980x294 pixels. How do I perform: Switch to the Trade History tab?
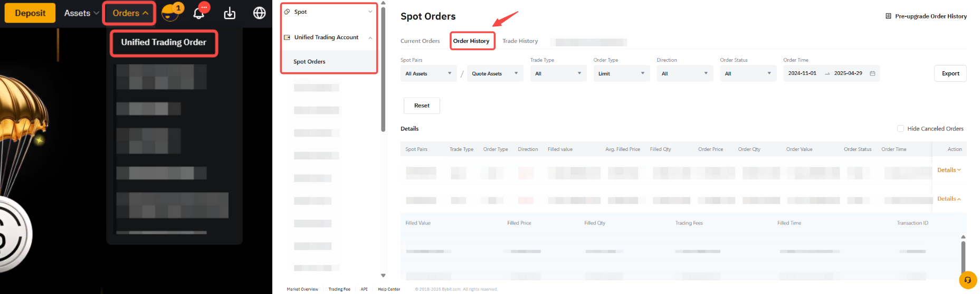pyautogui.click(x=520, y=41)
